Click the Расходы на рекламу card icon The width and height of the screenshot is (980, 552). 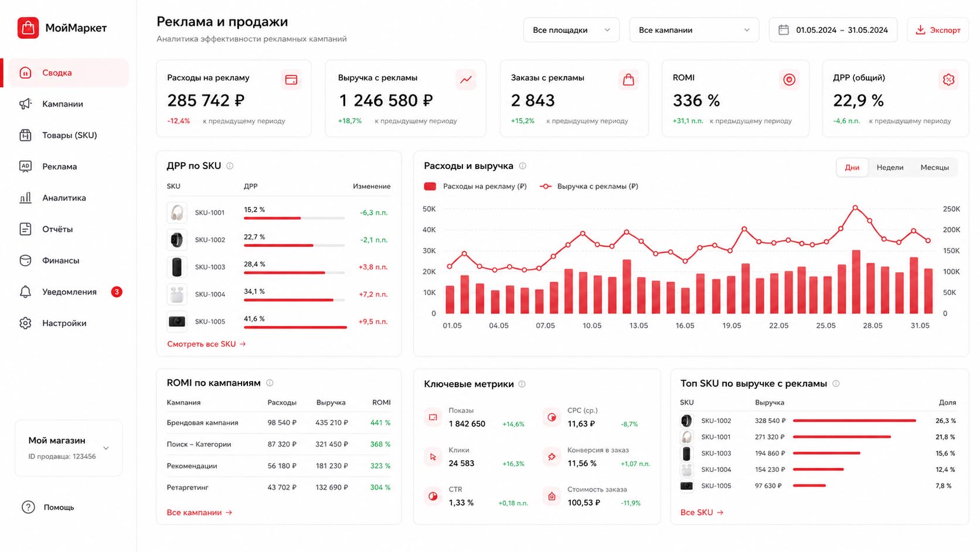coord(291,80)
